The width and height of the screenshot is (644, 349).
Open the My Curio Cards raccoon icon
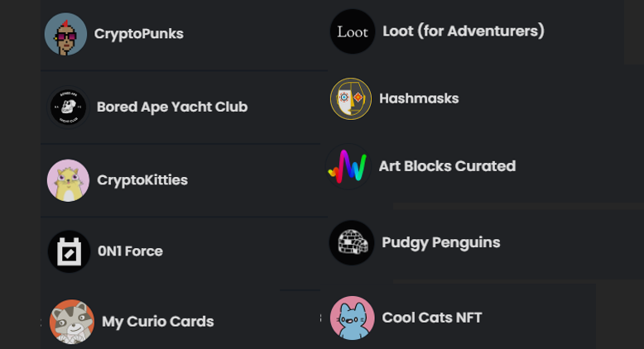pyautogui.click(x=72, y=322)
